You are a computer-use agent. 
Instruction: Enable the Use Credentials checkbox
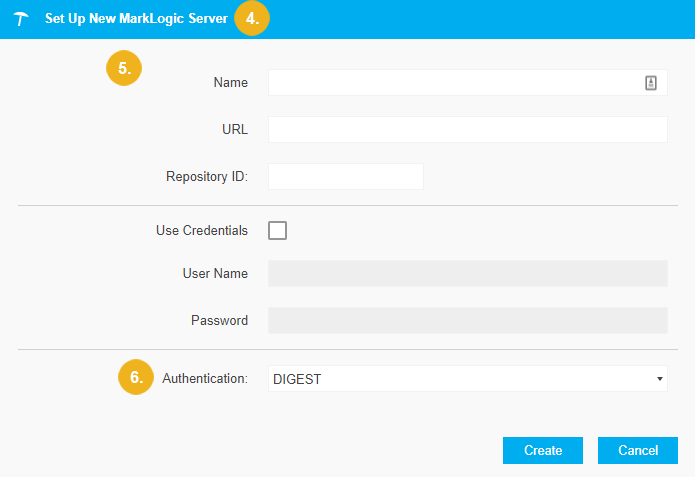point(277,231)
